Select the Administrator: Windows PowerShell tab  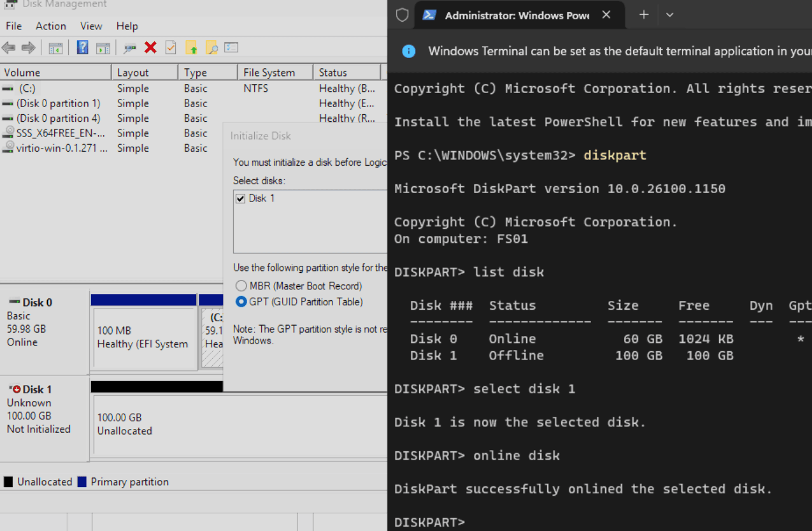(x=520, y=15)
